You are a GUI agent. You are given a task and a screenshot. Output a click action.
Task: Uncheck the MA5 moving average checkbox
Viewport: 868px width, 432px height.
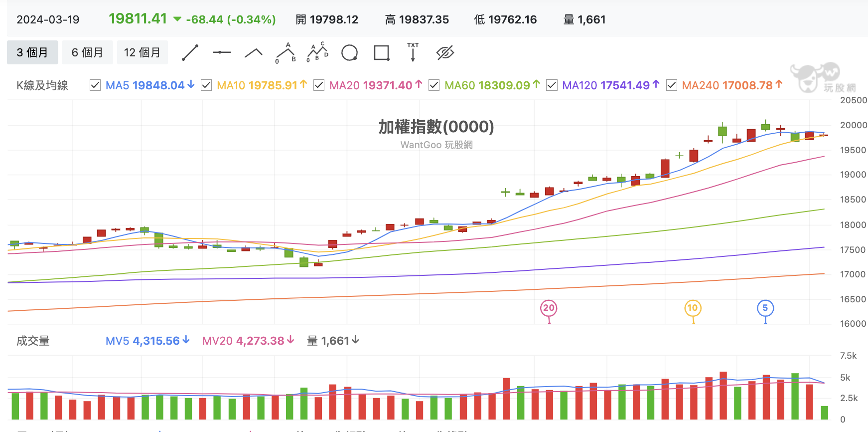click(95, 85)
